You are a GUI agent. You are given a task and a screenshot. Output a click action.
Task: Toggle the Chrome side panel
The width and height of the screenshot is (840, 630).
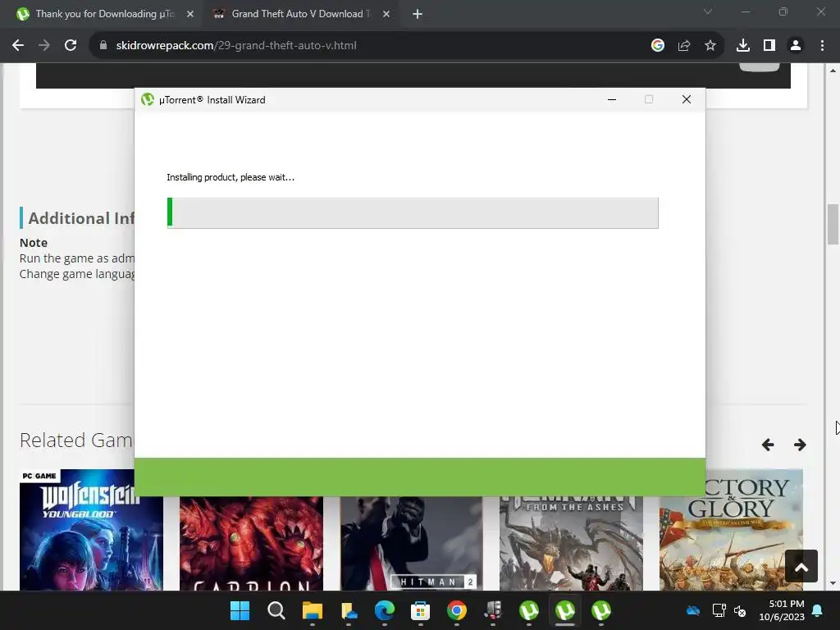(x=769, y=46)
